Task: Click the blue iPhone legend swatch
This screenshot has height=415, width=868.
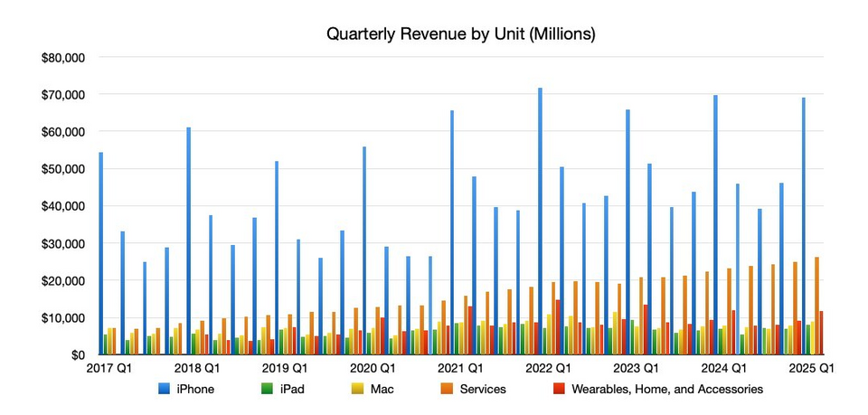Action: tap(164, 389)
